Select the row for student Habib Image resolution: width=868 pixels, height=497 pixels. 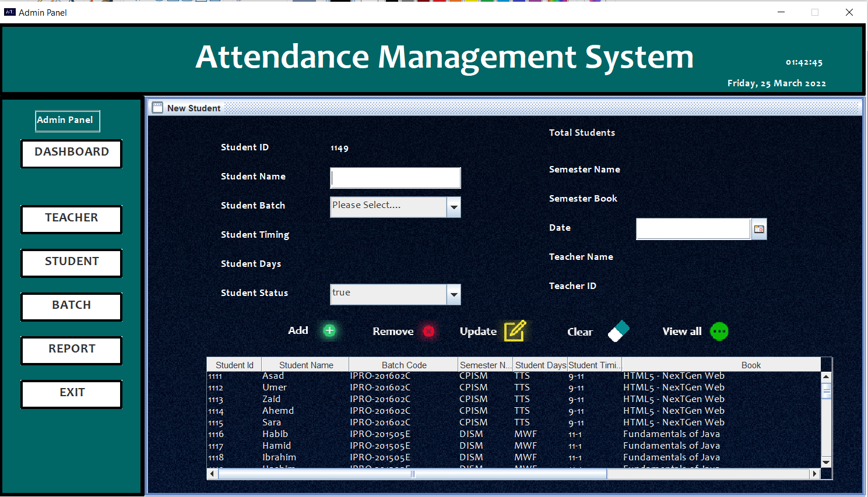click(514, 434)
